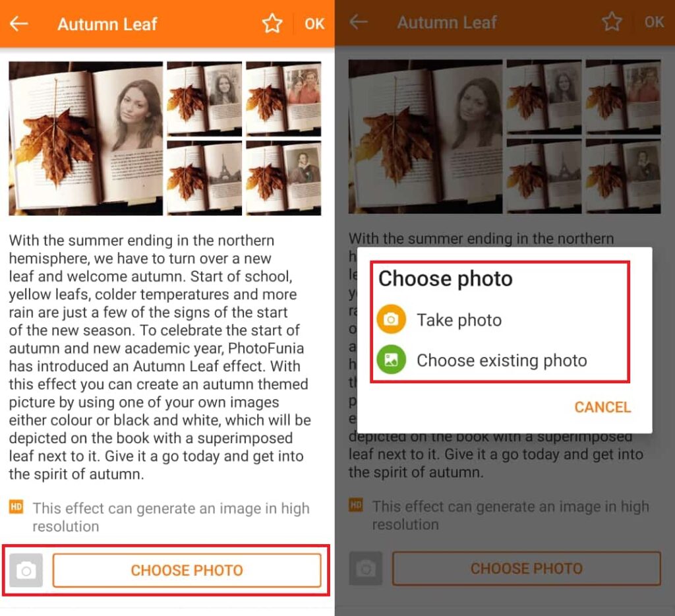
Task: Confirm with the OK button in orange header
Action: [x=314, y=24]
